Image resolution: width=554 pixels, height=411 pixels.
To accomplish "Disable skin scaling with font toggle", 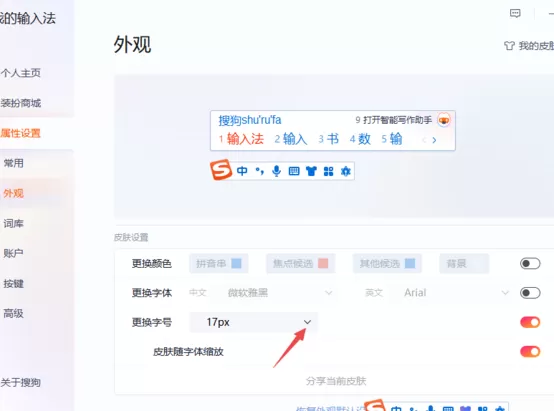I will (530, 351).
